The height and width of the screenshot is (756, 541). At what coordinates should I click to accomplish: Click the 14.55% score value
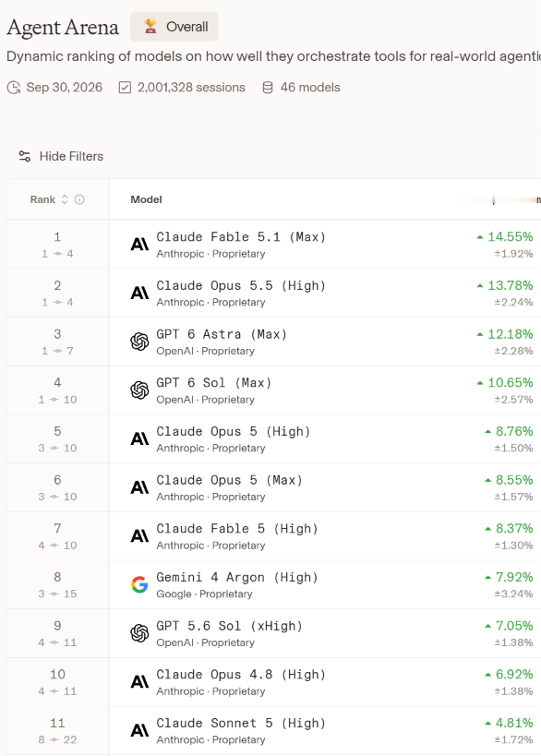(x=511, y=237)
